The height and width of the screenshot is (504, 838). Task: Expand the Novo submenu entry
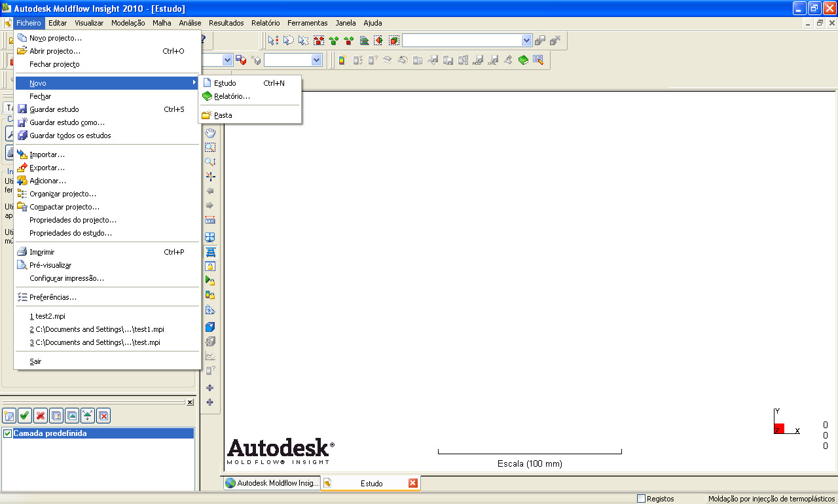coord(107,83)
